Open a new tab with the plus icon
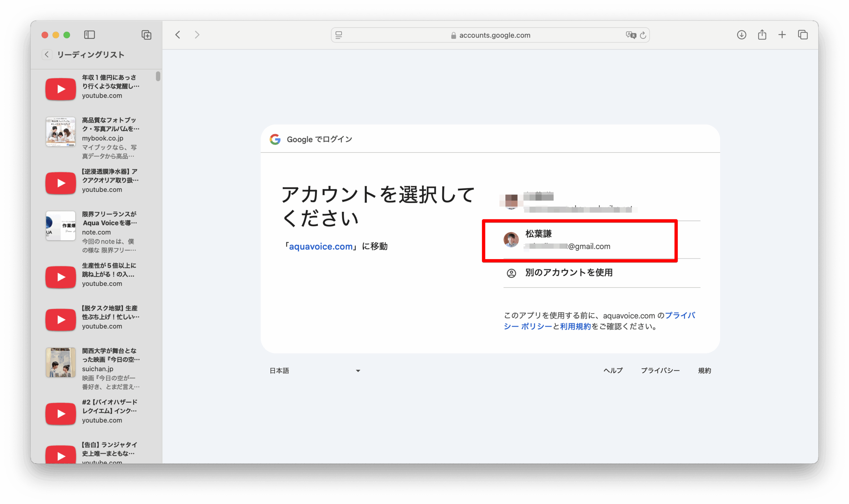 point(782,35)
